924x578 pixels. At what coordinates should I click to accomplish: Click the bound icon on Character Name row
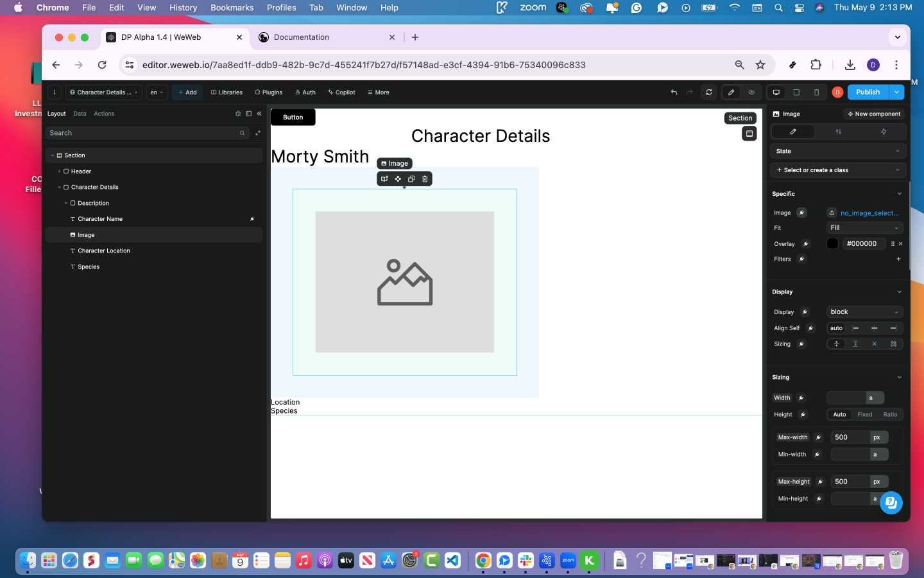252,219
